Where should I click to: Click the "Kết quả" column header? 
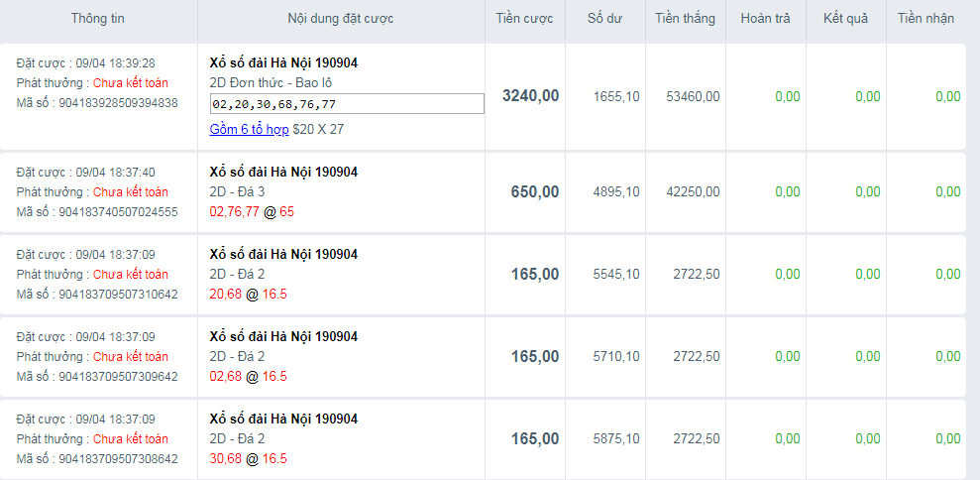pyautogui.click(x=838, y=19)
